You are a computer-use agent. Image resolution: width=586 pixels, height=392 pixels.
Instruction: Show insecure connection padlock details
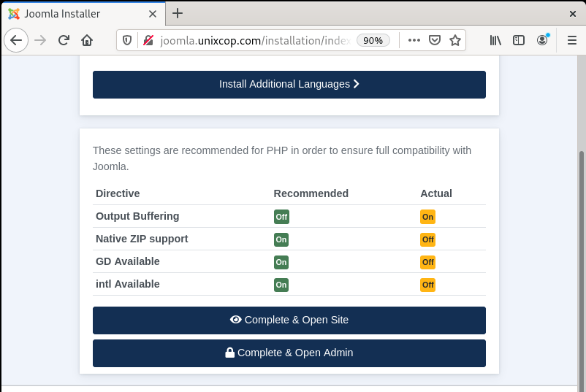[x=148, y=40]
